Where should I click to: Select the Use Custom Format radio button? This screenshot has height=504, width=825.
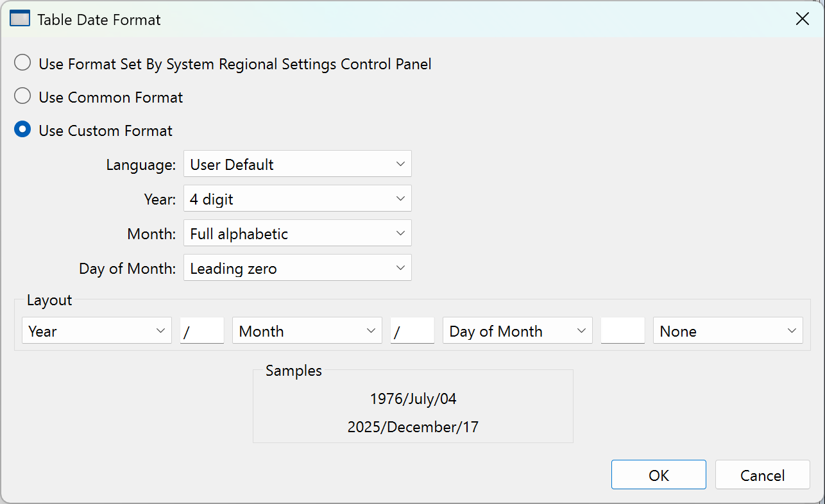coord(22,130)
